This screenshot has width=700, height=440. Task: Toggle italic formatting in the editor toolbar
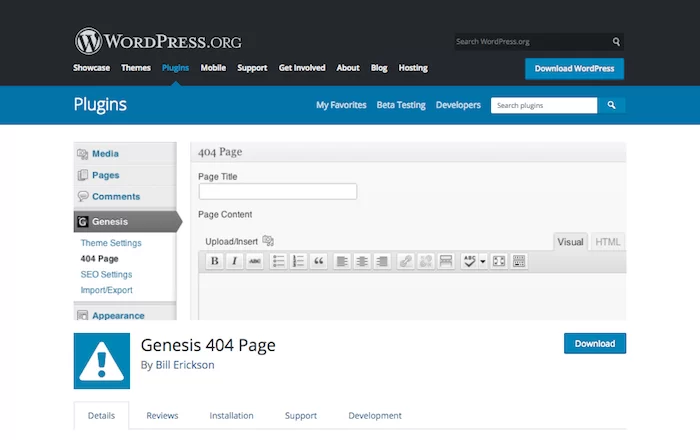[x=234, y=261]
